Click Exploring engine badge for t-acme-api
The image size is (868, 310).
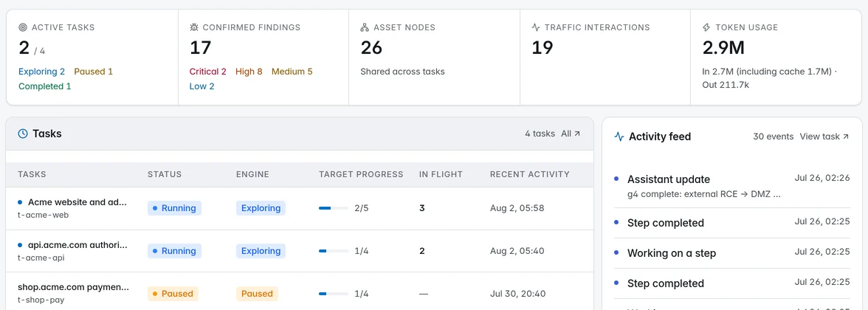(x=261, y=251)
